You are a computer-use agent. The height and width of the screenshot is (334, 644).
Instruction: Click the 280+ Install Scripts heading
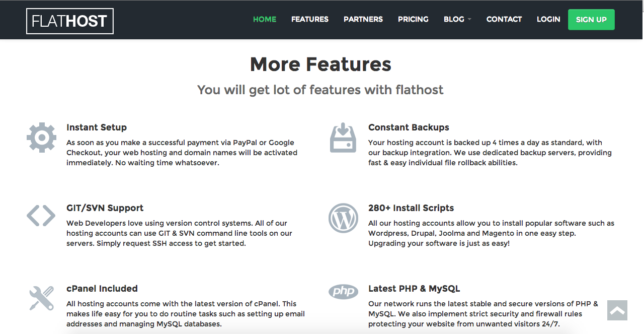coord(411,208)
